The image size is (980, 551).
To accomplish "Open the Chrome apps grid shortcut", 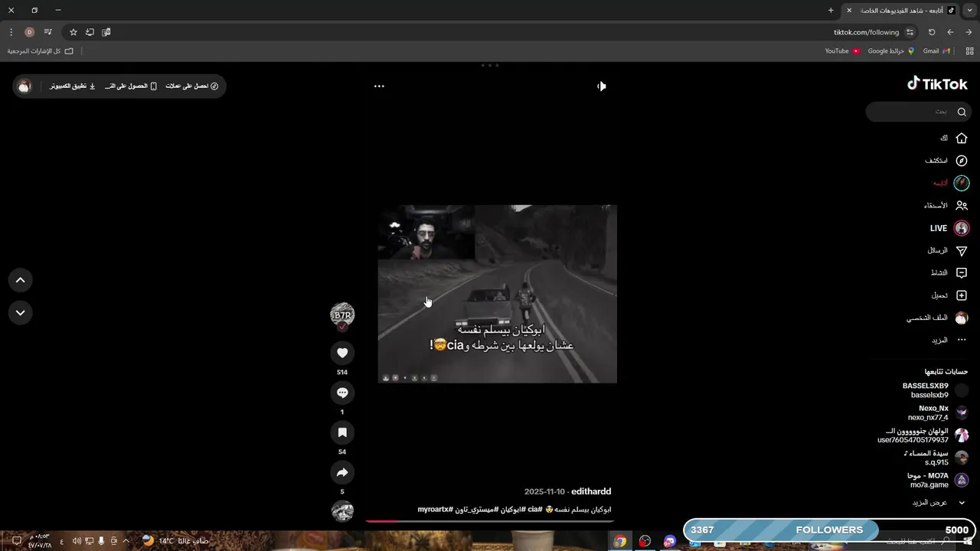I will 969,51.
